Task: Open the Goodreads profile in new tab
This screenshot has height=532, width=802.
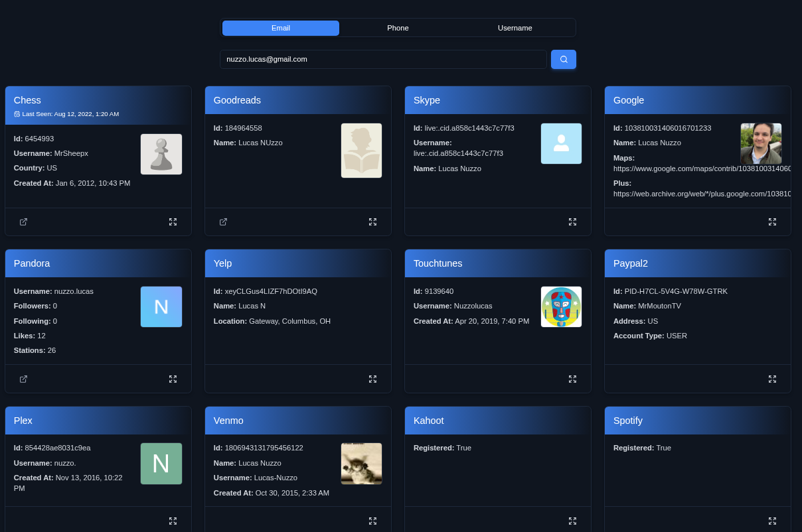Action: [x=223, y=222]
